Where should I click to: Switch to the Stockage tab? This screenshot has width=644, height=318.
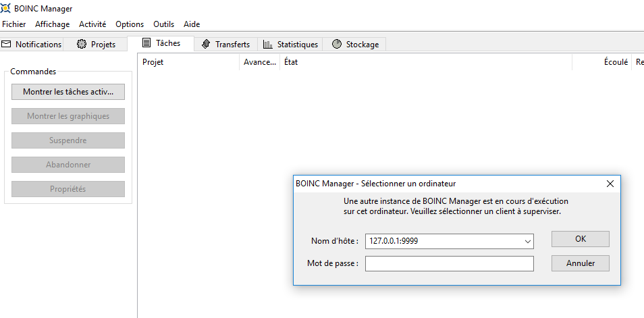(x=354, y=44)
